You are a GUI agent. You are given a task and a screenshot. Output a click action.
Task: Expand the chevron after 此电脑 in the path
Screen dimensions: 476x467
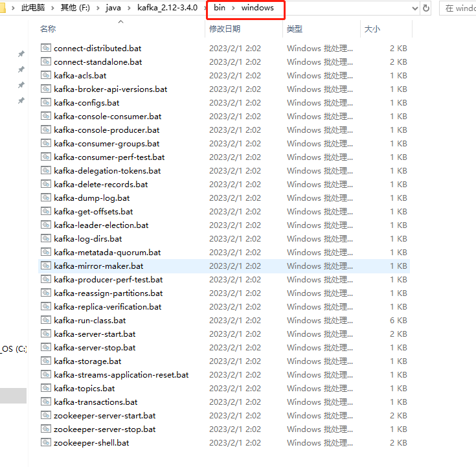pos(52,8)
